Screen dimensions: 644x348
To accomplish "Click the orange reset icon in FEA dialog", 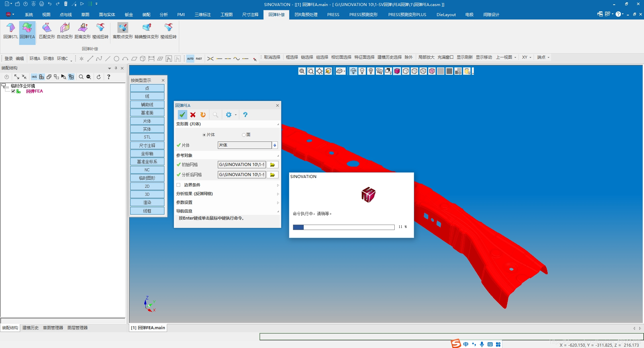I will [203, 115].
